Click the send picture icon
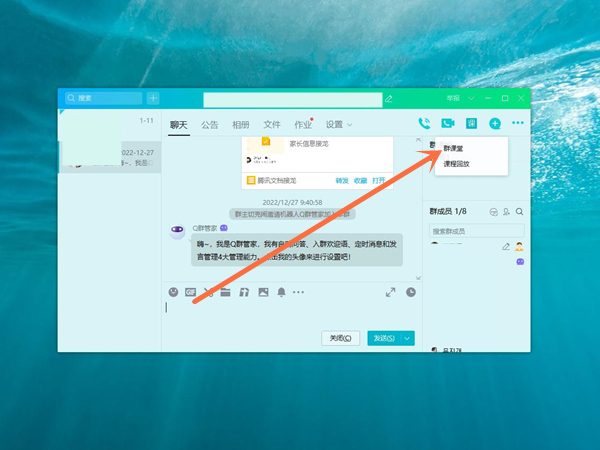This screenshot has width=600, height=450. (x=263, y=292)
